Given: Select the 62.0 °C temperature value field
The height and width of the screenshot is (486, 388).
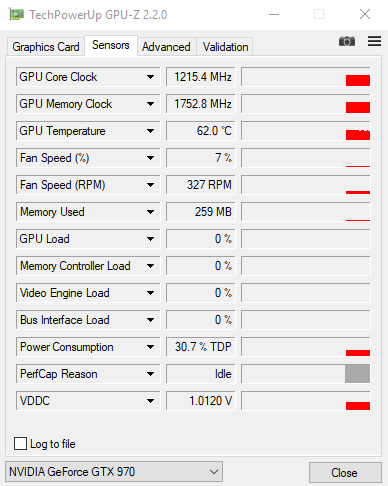Looking at the screenshot, I should [201, 131].
